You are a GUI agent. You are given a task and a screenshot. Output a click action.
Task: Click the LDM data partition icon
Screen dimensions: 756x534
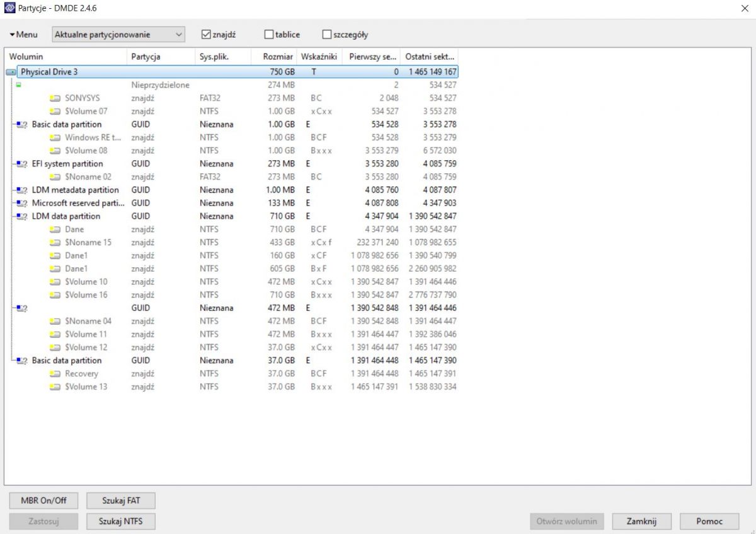(x=23, y=216)
